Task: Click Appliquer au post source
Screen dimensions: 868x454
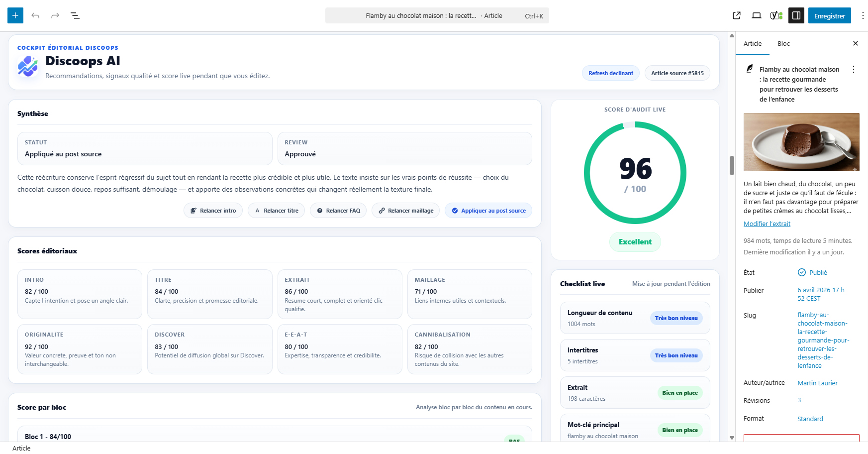Action: click(488, 211)
